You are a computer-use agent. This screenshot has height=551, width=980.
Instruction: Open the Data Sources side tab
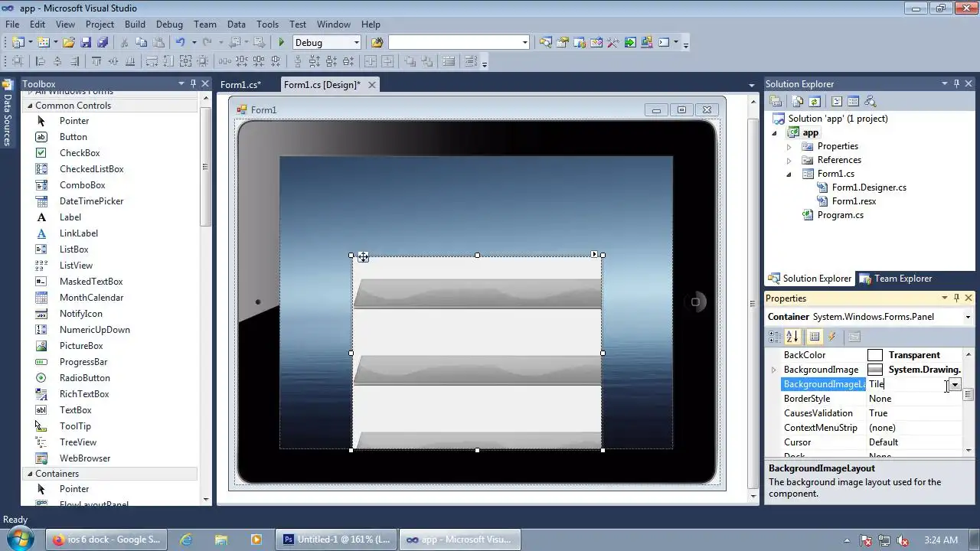[8, 113]
